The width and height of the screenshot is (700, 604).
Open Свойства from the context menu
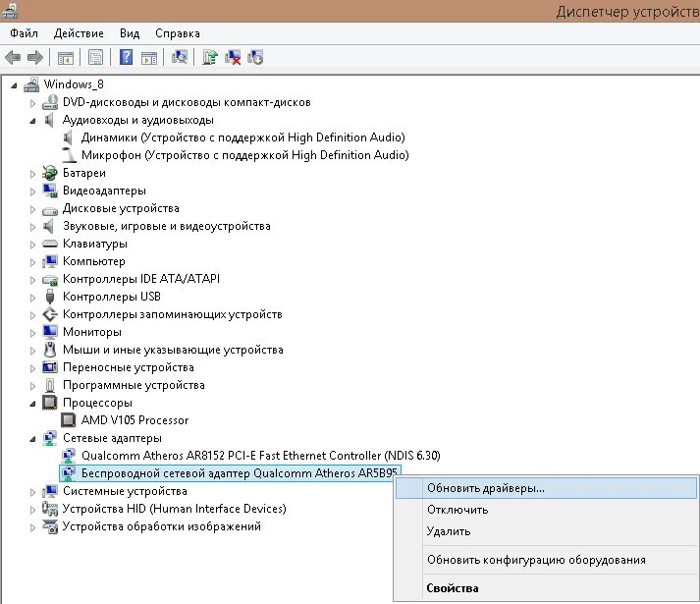[x=546, y=588]
